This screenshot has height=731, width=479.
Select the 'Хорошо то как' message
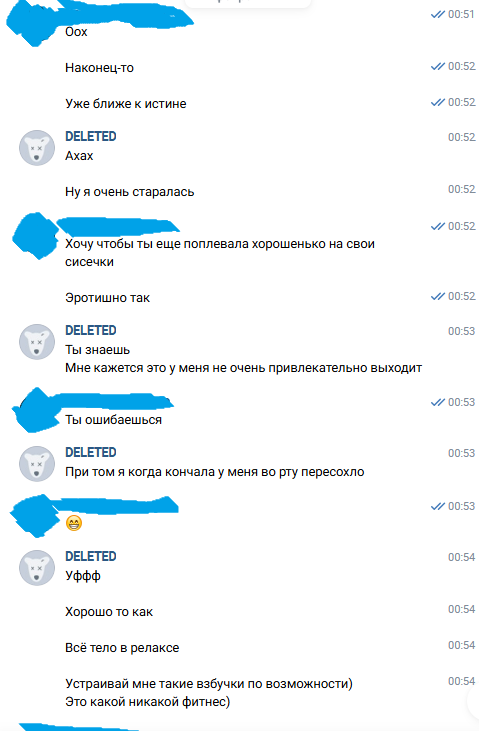[109, 612]
